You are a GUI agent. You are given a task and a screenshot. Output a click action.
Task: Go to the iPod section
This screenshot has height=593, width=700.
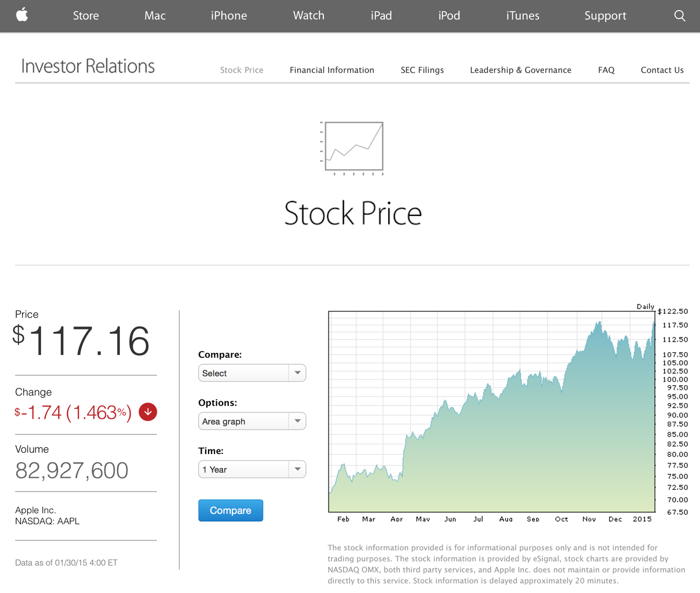tap(449, 16)
